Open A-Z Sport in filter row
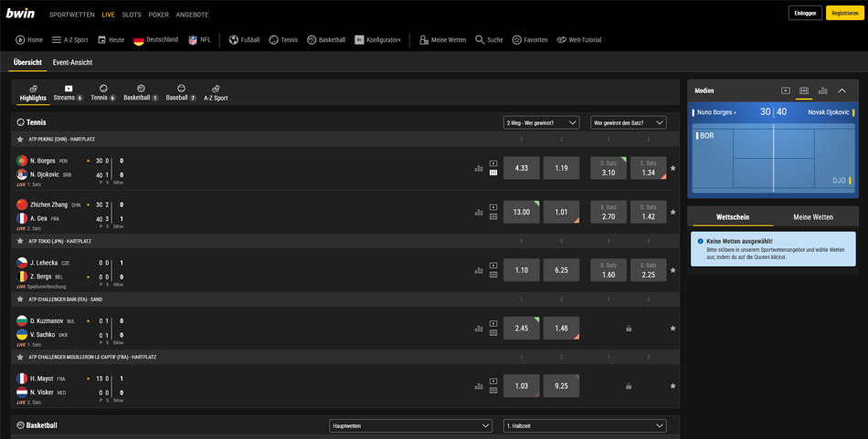The image size is (868, 439). pos(216,93)
